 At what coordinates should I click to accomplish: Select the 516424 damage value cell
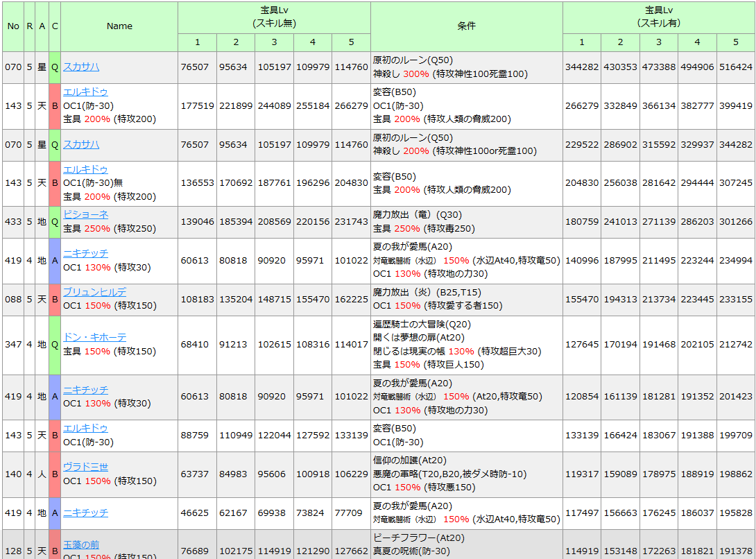click(736, 67)
